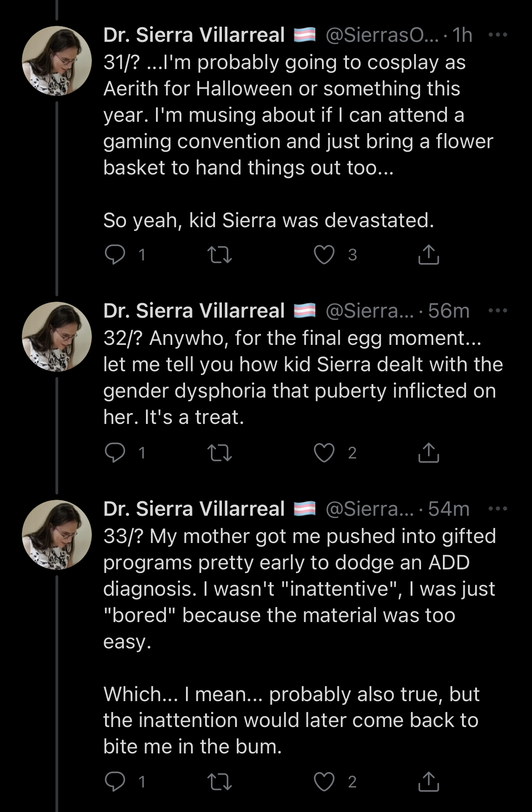Image resolution: width=532 pixels, height=812 pixels.
Task: Retweet the tweet numbered 32/?
Action: 219,453
